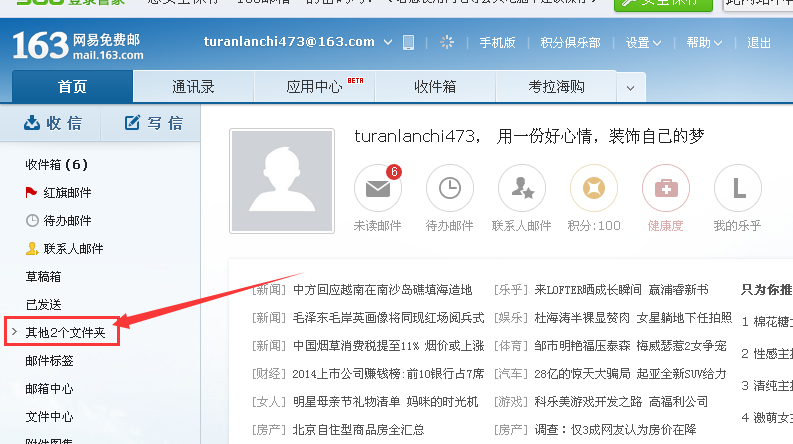Image resolution: width=793 pixels, height=444 pixels.
Task: Switch to the 通讯录 tab
Action: pos(193,86)
